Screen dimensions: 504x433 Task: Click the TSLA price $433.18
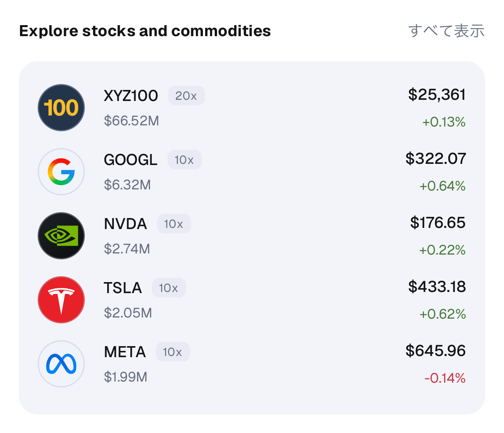(437, 286)
